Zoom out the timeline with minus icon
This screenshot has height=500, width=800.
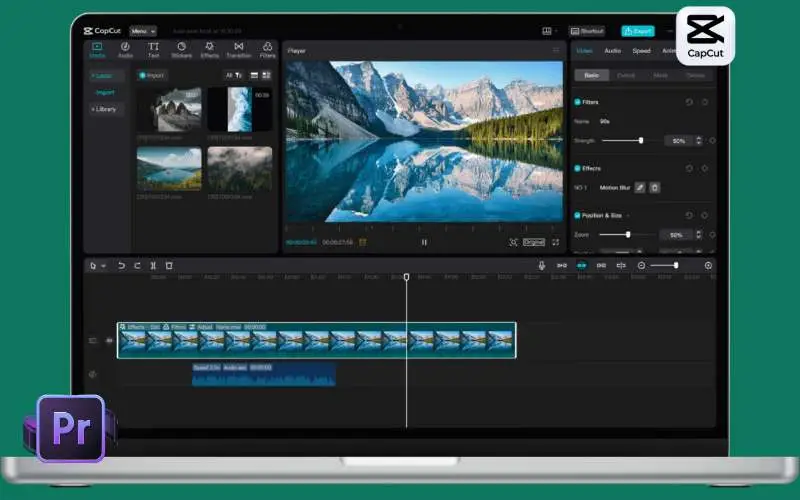click(x=641, y=265)
